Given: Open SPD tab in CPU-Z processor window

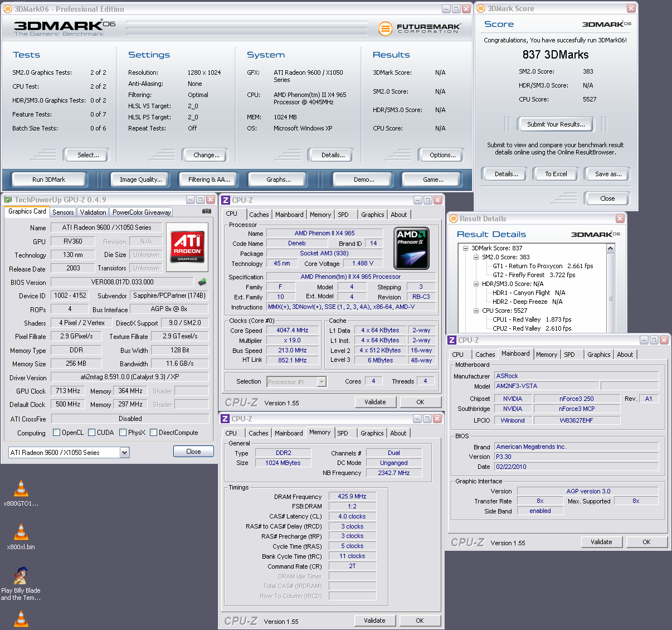Looking at the screenshot, I should click(343, 215).
